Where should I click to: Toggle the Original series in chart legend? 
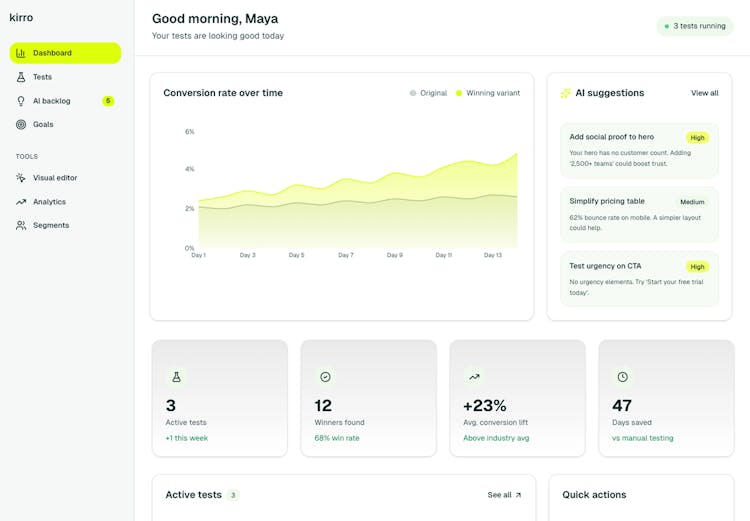428,93
